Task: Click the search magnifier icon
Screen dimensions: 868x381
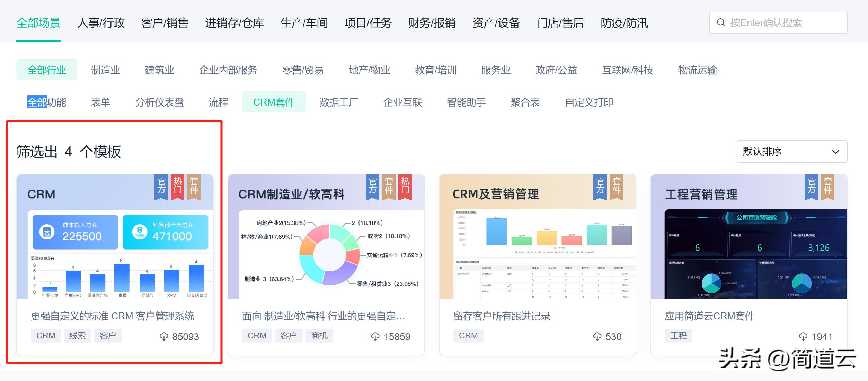Action: pos(721,23)
